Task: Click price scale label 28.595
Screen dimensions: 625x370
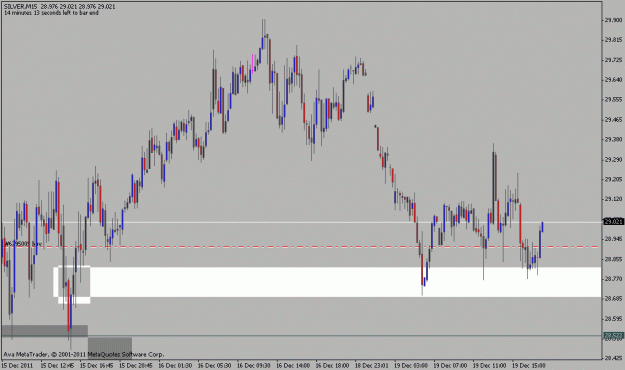Action: point(613,319)
